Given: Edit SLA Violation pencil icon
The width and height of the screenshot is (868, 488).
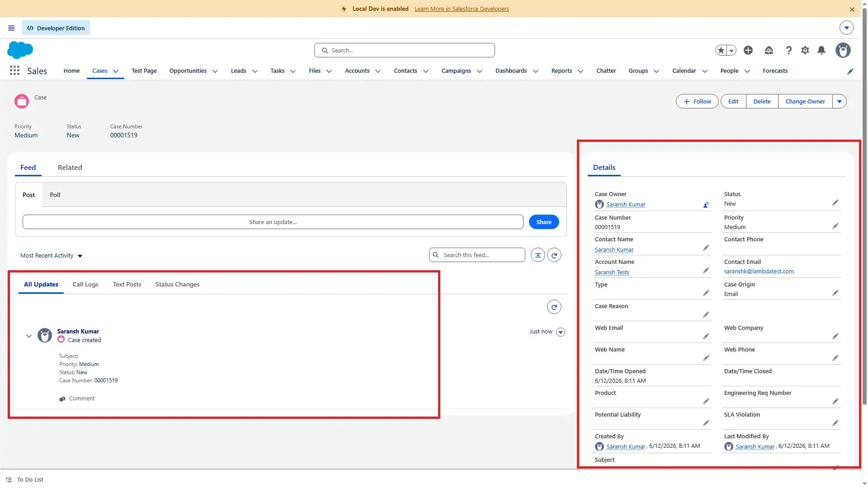Looking at the screenshot, I should tap(835, 423).
